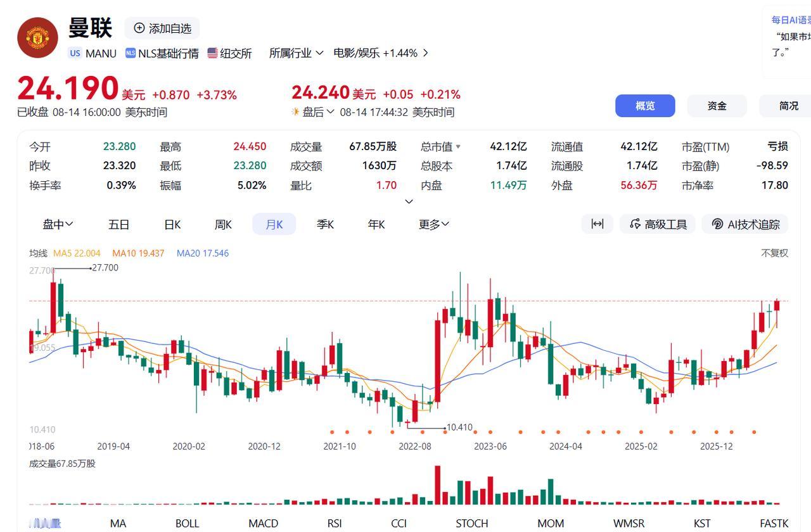
Task: Select the 月K chart view
Action: tap(274, 224)
